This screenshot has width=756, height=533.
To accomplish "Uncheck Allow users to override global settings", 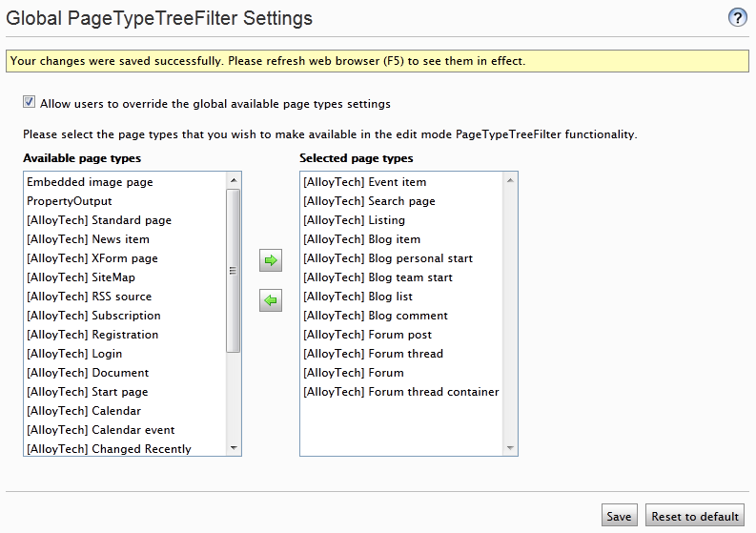I will (29, 102).
